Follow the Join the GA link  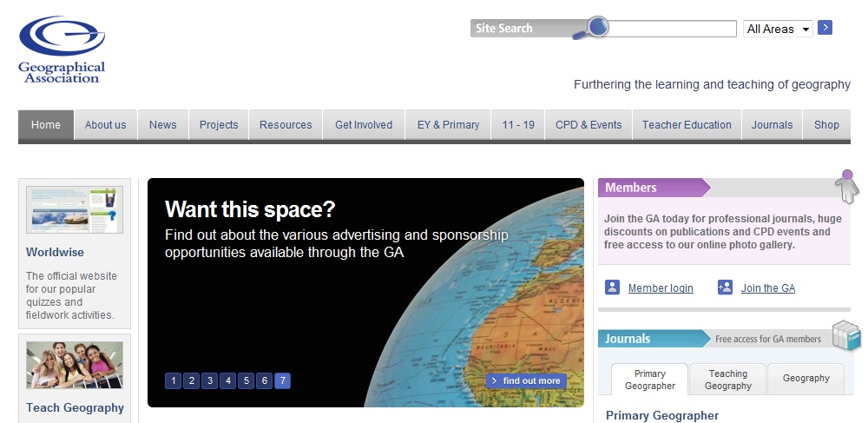click(x=767, y=288)
